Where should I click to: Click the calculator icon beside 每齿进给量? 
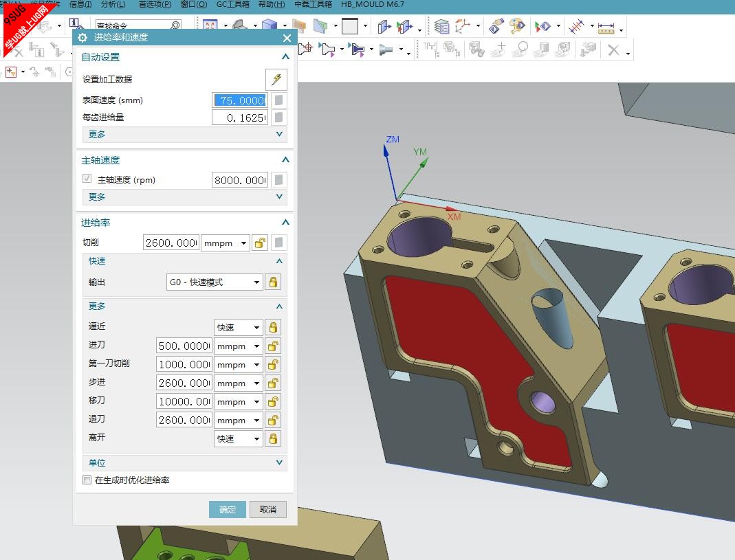(x=278, y=117)
